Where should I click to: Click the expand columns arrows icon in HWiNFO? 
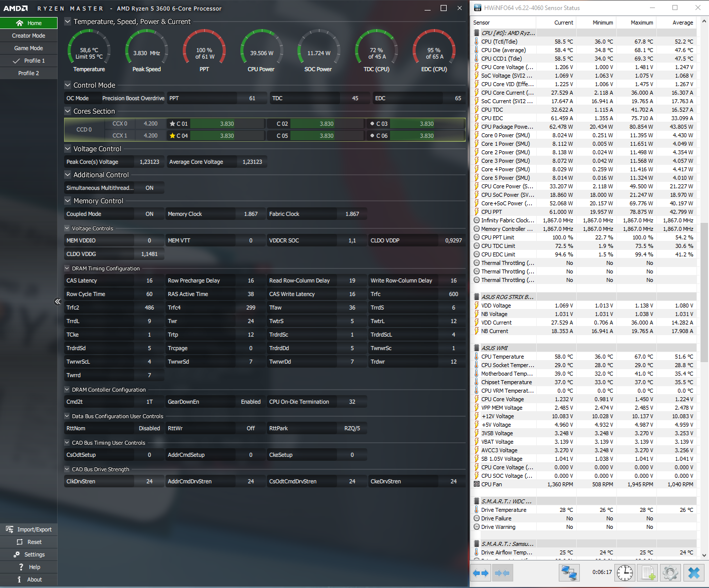click(x=481, y=572)
